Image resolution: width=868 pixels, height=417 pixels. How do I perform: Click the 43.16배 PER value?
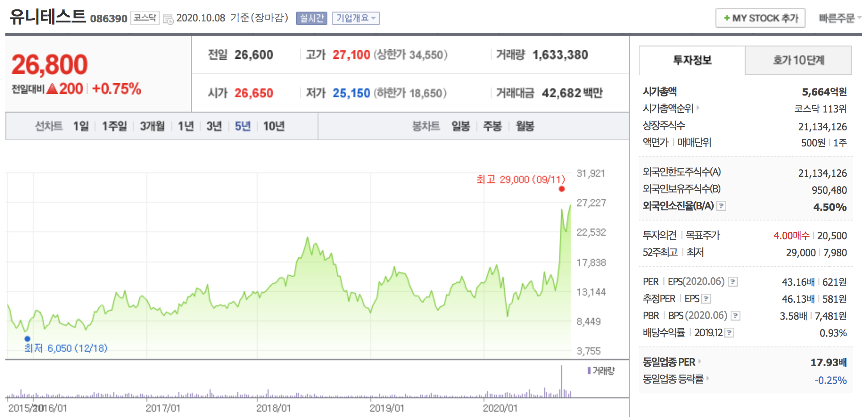pos(798,282)
